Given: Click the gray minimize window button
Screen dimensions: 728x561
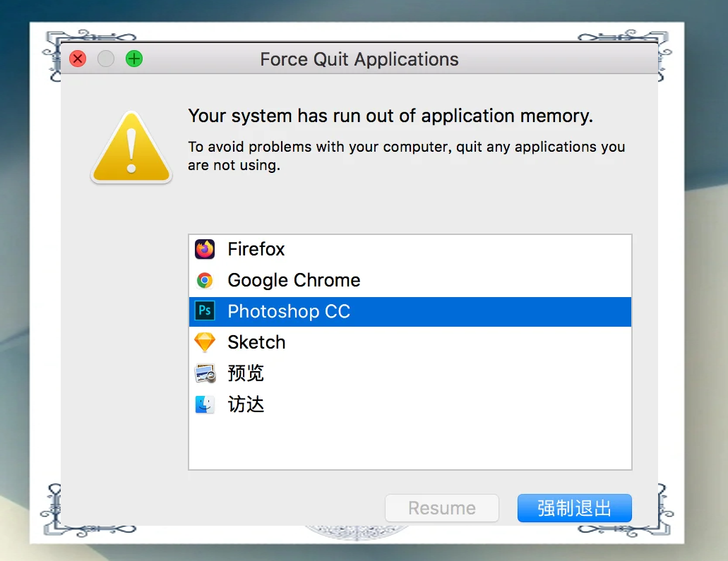Looking at the screenshot, I should click(106, 59).
